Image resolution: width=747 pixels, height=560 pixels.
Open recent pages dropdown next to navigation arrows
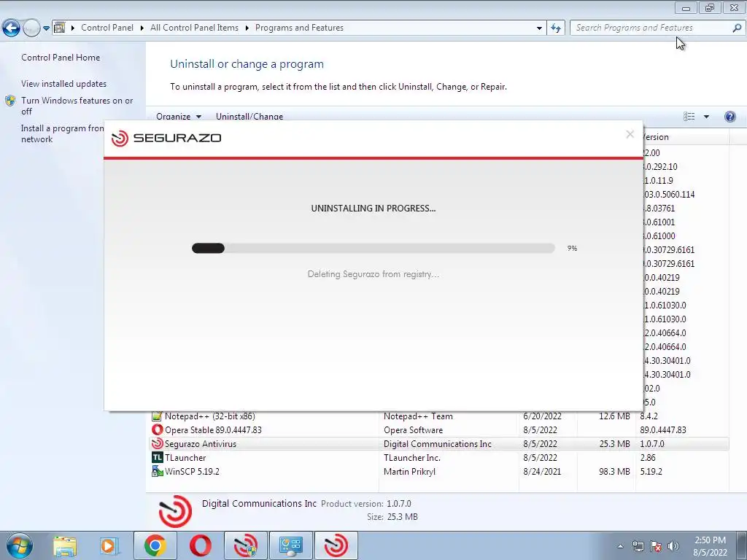click(x=46, y=28)
